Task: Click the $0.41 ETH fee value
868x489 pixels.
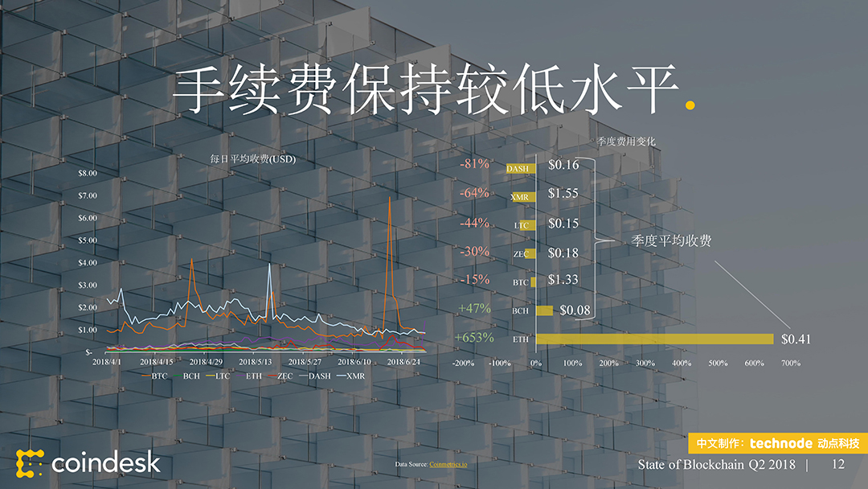Action: pyautogui.click(x=796, y=339)
